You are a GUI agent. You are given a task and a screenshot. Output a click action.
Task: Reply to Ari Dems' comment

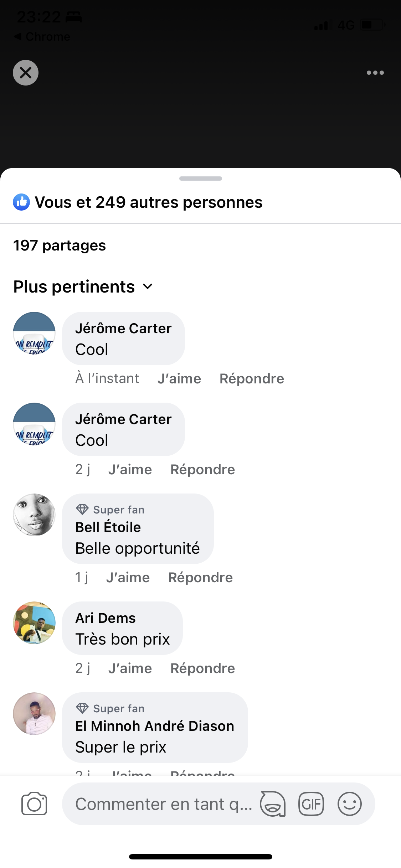point(202,668)
